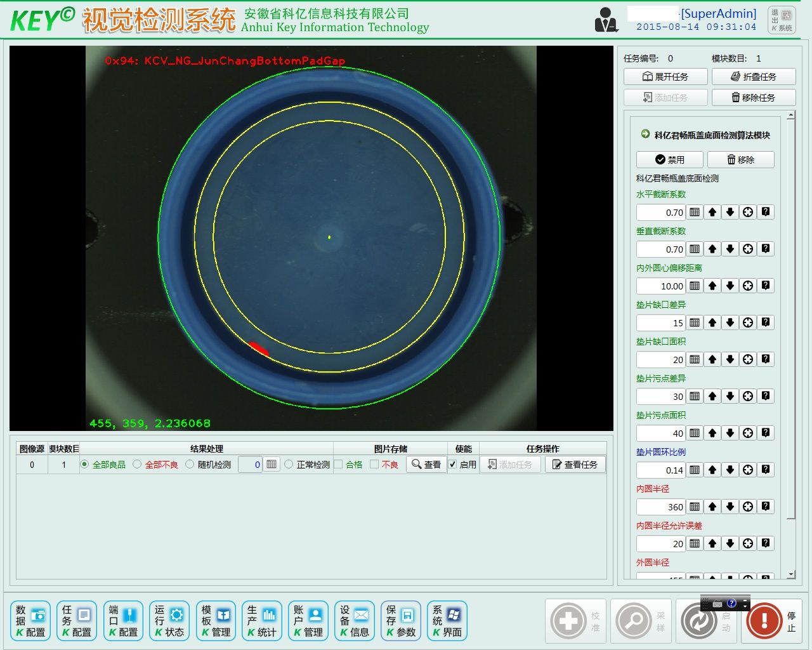Click the 任务操作 column header
812x650 pixels.
pyautogui.click(x=543, y=449)
